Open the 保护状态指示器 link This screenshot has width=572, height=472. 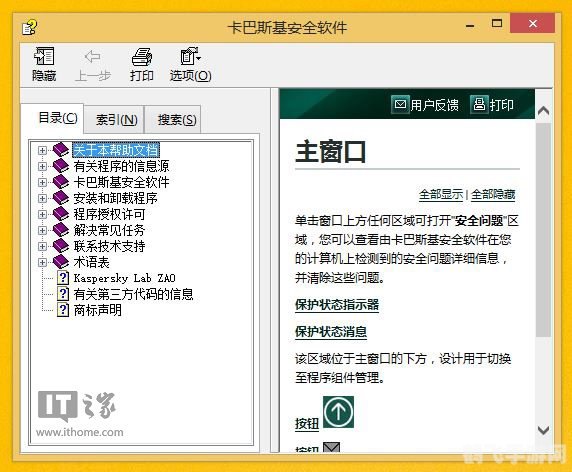[x=337, y=305]
